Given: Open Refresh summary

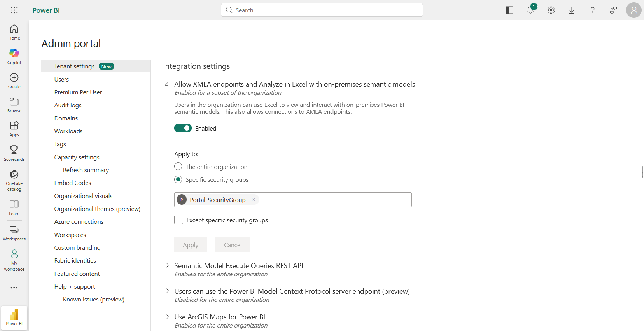Looking at the screenshot, I should tap(86, 170).
